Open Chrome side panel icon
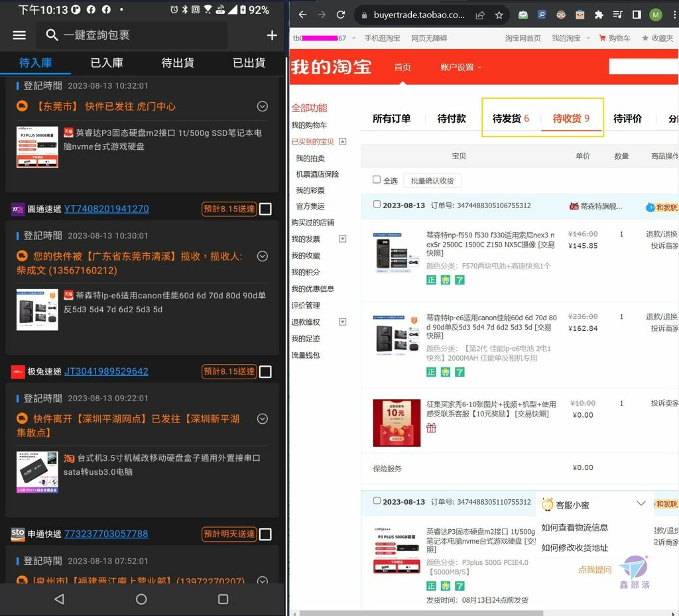Image resolution: width=679 pixels, height=616 pixels. point(637,15)
